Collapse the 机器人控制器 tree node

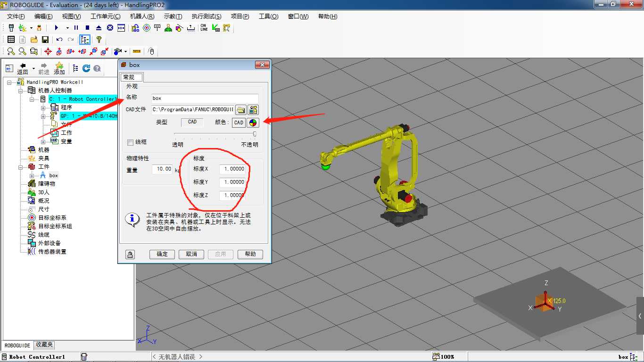pos(21,90)
